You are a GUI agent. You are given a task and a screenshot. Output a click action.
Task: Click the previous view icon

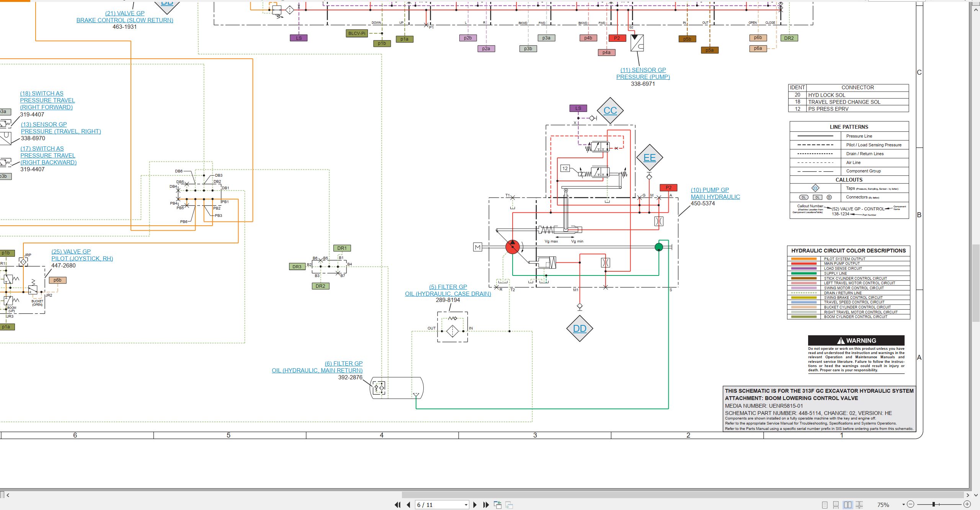point(498,505)
